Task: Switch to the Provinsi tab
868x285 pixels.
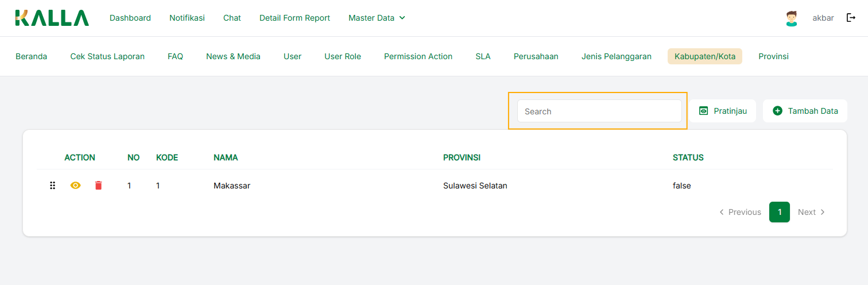Action: coord(773,56)
